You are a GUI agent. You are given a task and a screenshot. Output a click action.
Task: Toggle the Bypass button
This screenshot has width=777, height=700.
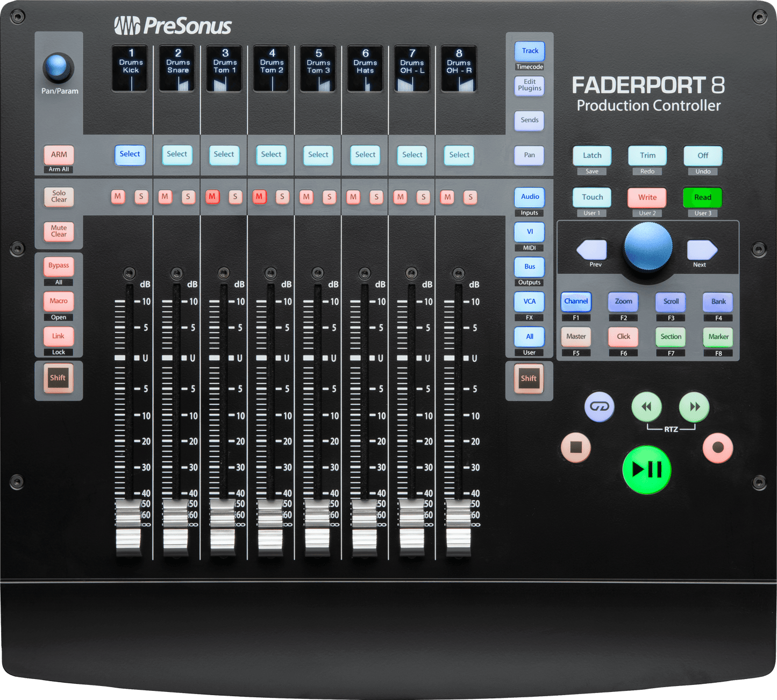(59, 266)
